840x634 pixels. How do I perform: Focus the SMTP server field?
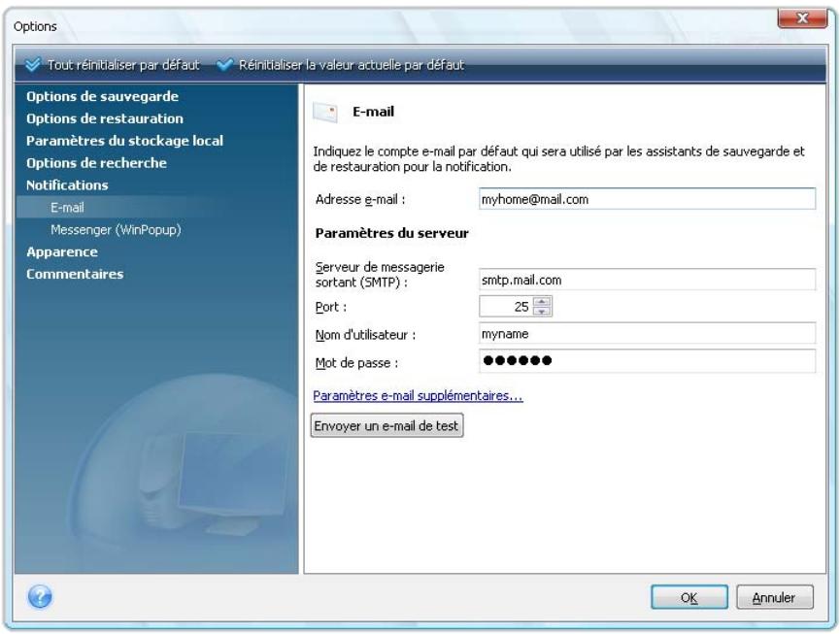point(647,280)
